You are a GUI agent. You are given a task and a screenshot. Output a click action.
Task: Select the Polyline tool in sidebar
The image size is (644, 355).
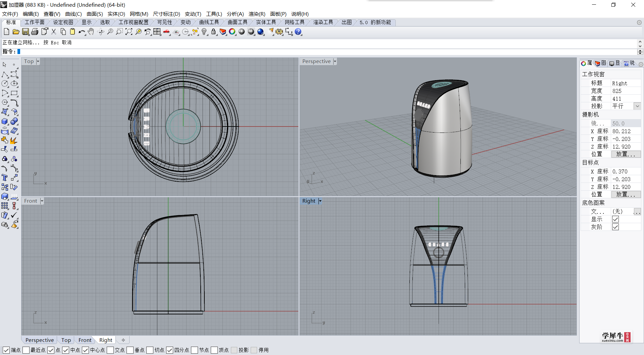(5, 74)
